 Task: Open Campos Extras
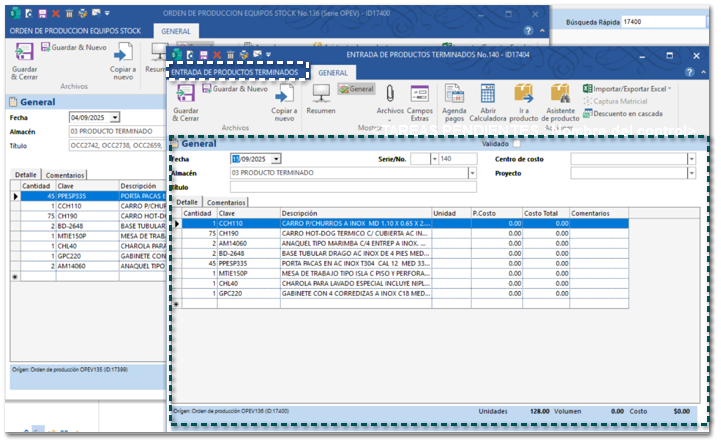(x=420, y=101)
